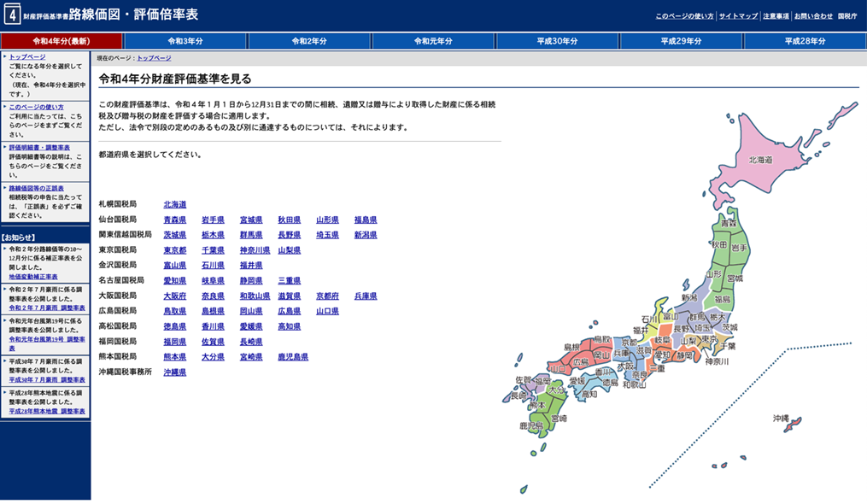The height and width of the screenshot is (504, 867).
Task: Click 岩手 region on the map
Action: coord(739,249)
